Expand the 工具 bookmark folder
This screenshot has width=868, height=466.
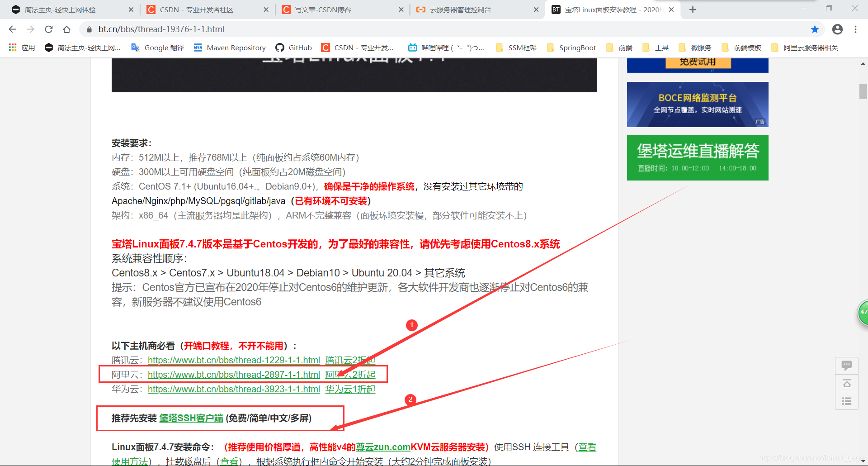point(656,48)
